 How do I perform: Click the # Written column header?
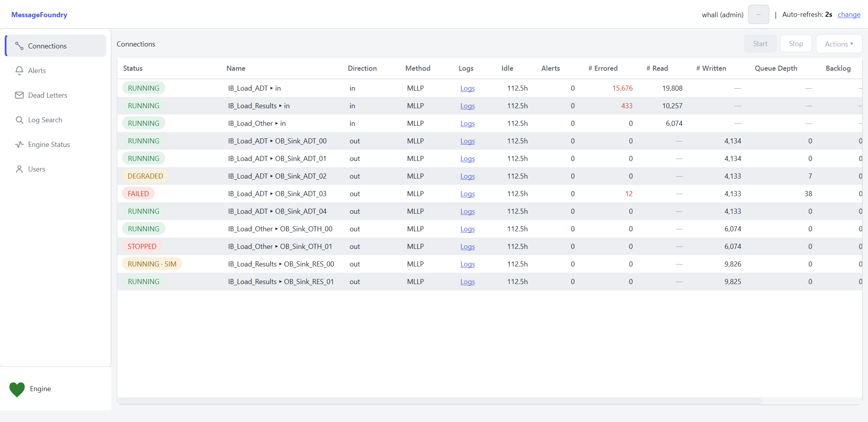[711, 68]
